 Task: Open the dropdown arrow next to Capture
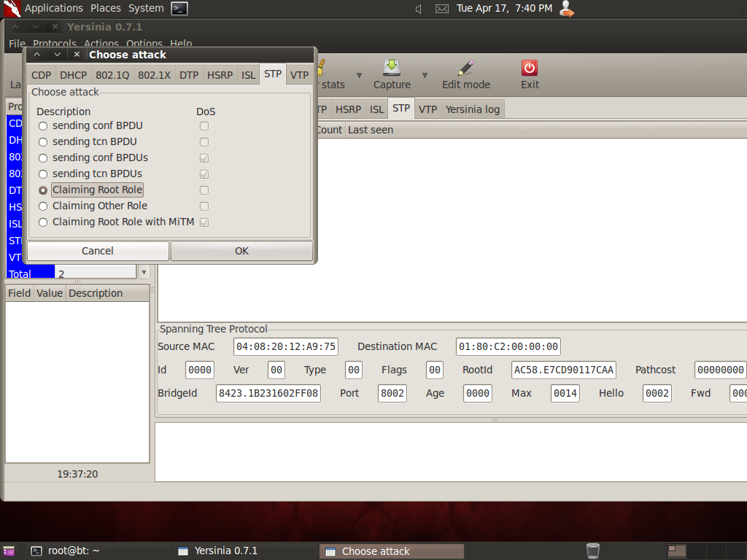click(425, 75)
